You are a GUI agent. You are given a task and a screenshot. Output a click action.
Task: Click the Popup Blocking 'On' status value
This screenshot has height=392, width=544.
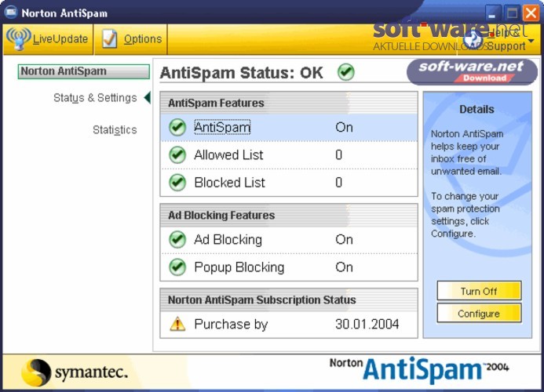[344, 267]
